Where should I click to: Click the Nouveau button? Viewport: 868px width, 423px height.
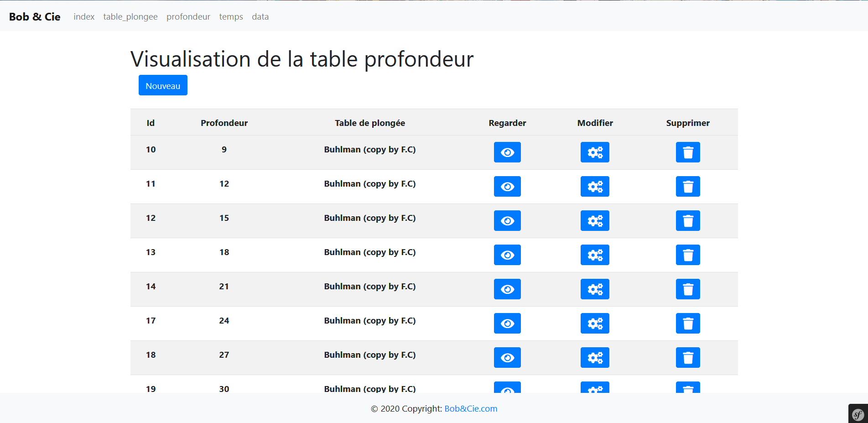tap(163, 85)
